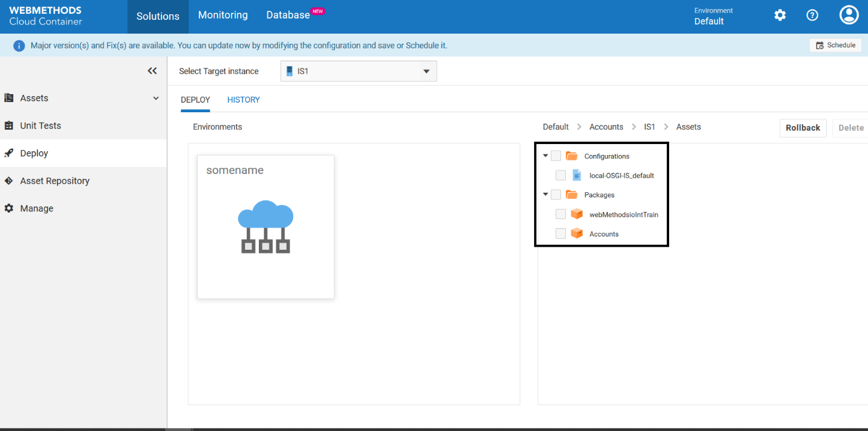Image resolution: width=868 pixels, height=431 pixels.
Task: Open the user profile avatar icon
Action: 849,15
